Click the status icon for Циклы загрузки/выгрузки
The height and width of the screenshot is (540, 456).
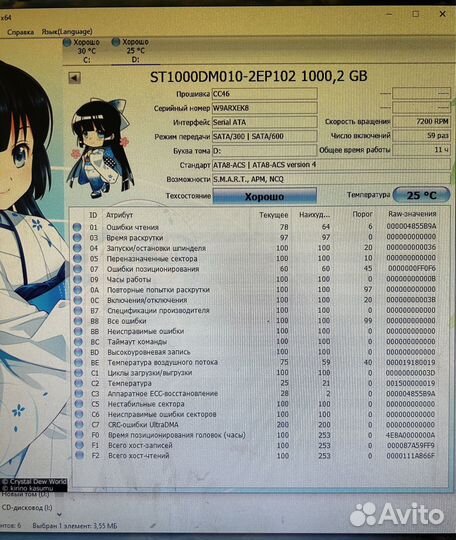pos(79,373)
